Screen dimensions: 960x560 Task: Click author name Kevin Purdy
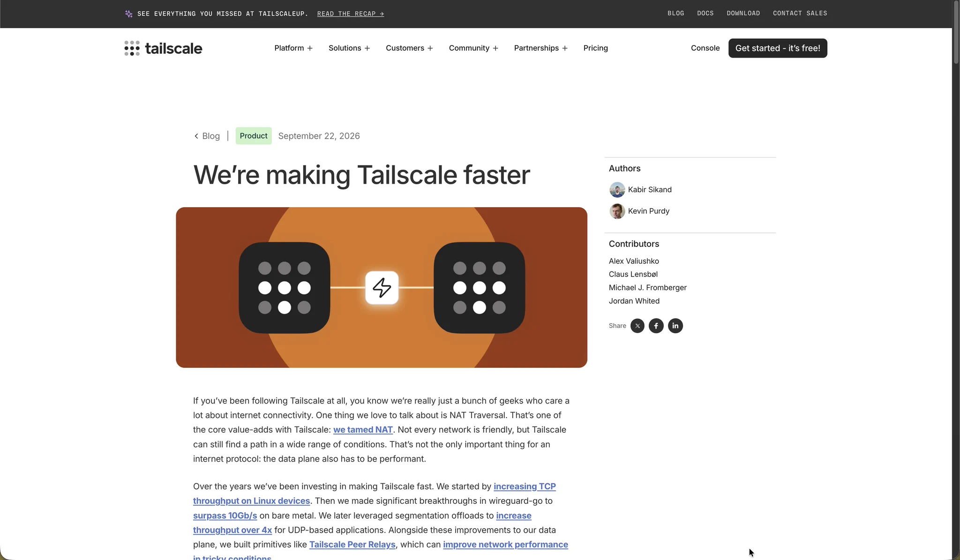tap(649, 211)
